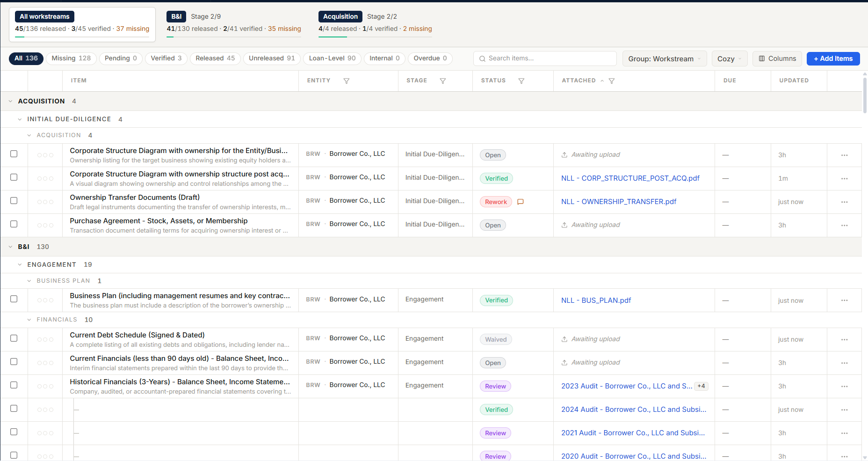This screenshot has width=868, height=461.
Task: Open more options for Purchase Agreement row
Action: click(x=845, y=226)
